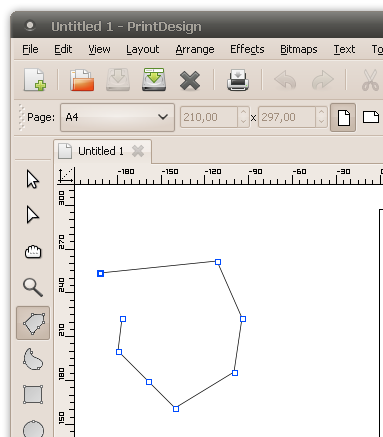Select the Zoom magnifier tool

(33, 287)
